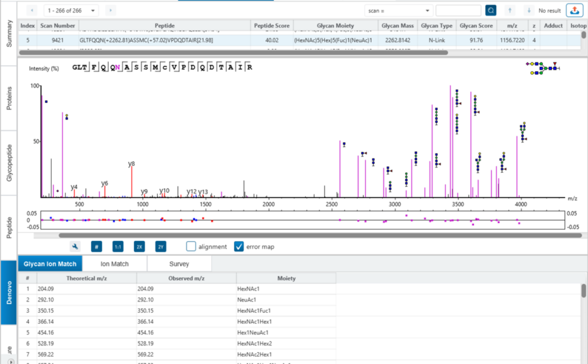This screenshot has width=588, height=364.
Task: Select the NeuAc1 moiety row
Action: pos(177,300)
